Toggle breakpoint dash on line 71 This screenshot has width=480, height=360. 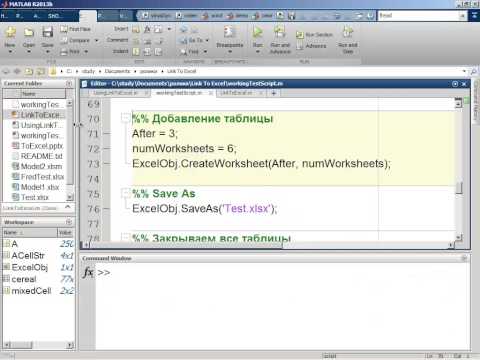coord(106,134)
